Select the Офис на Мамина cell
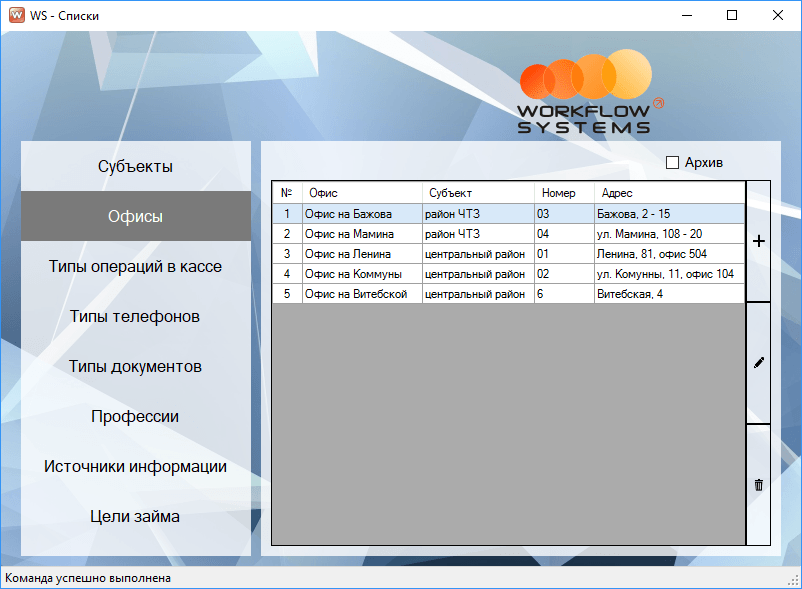Image resolution: width=802 pixels, height=589 pixels. click(x=362, y=234)
